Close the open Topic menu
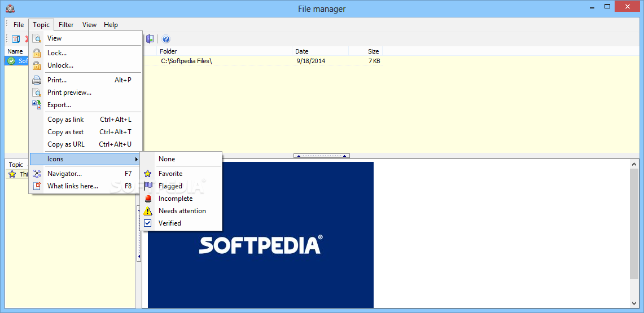 41,25
